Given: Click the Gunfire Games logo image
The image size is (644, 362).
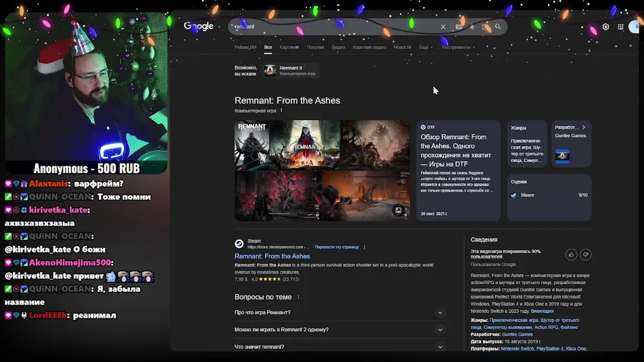Looking at the screenshot, I should tap(562, 156).
